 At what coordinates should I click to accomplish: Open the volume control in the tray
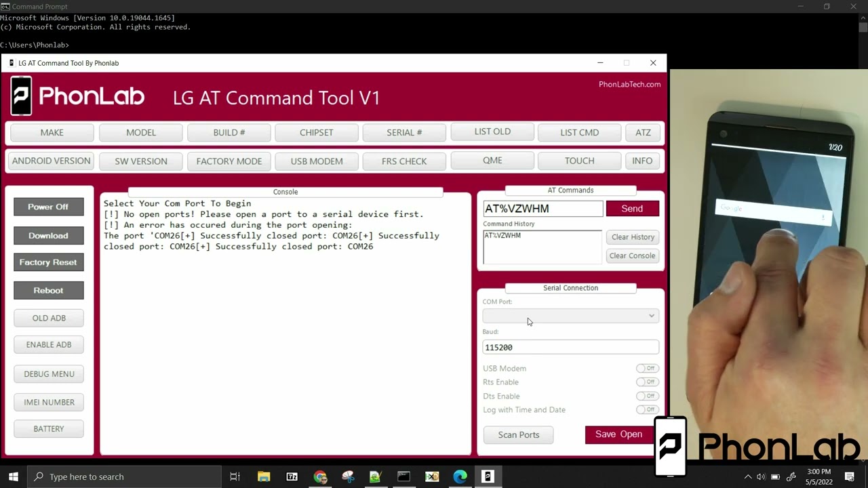(x=761, y=476)
